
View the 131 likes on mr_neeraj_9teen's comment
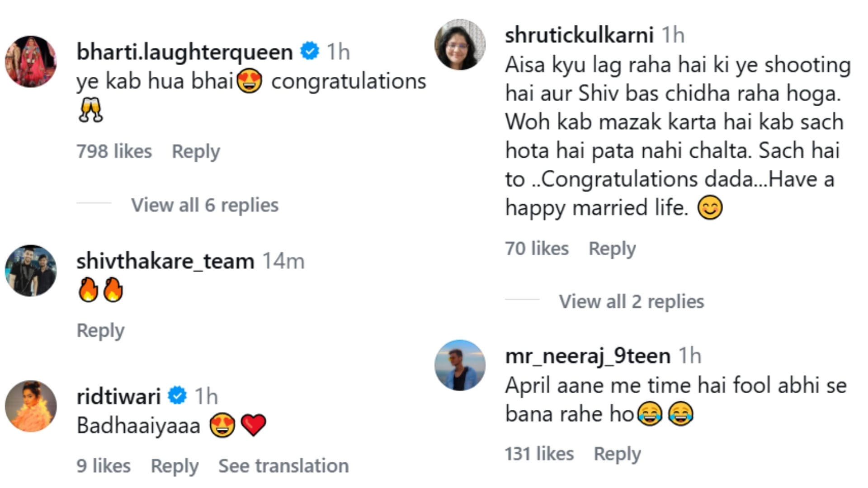[539, 454]
